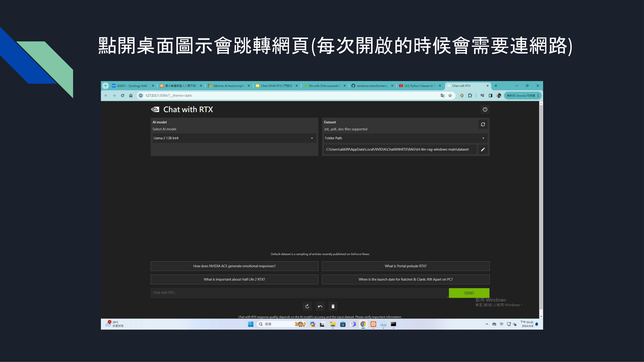Open a new tab with the plus icon
This screenshot has height=362, width=644.
click(496, 86)
